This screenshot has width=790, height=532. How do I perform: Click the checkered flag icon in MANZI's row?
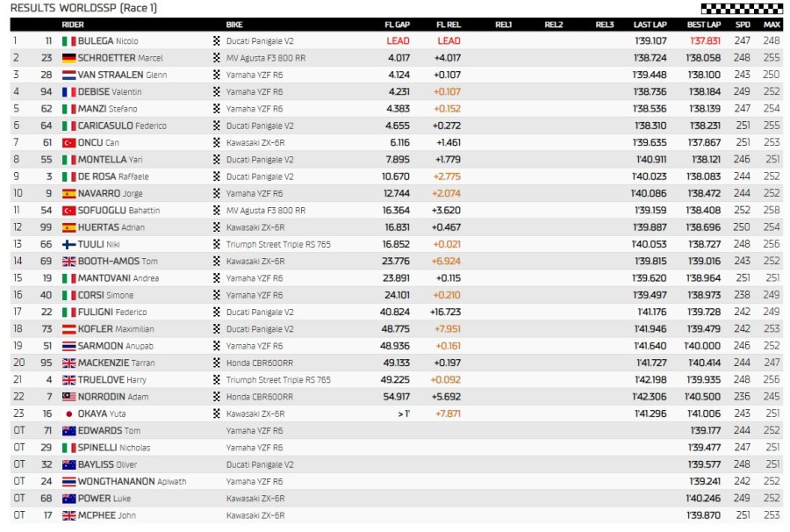217,109
